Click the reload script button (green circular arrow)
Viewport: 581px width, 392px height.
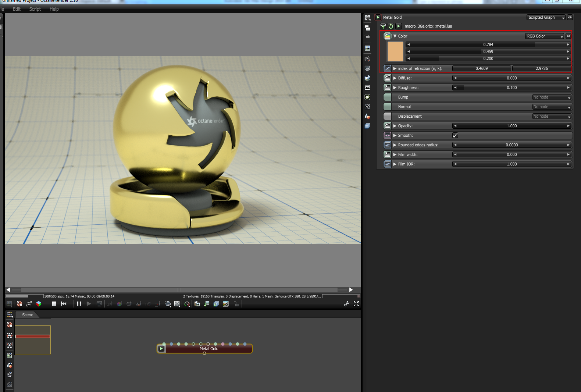click(391, 26)
